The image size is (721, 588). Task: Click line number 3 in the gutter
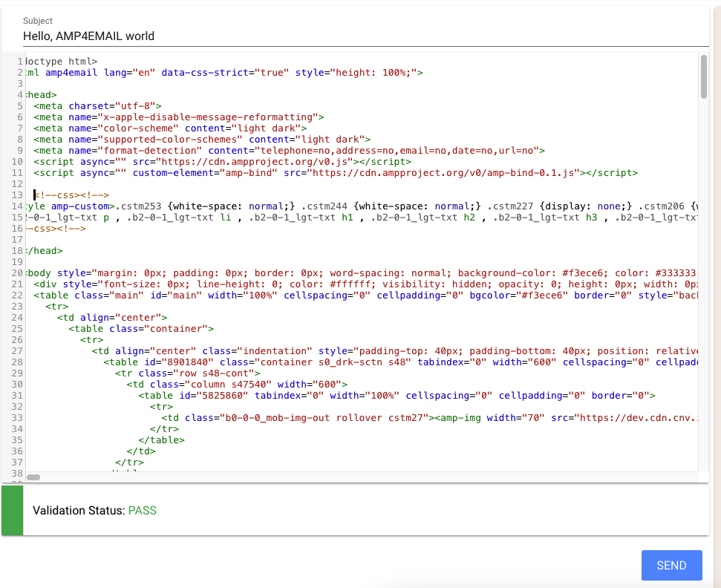(20, 84)
